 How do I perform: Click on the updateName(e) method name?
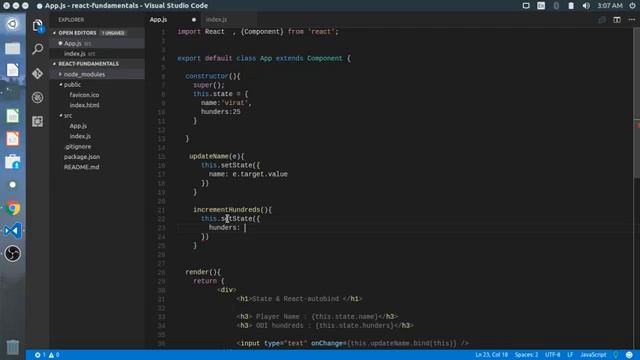point(215,156)
